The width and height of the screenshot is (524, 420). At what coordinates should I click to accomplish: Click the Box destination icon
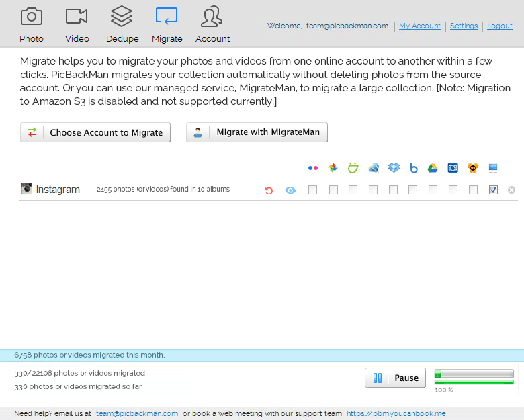point(413,168)
